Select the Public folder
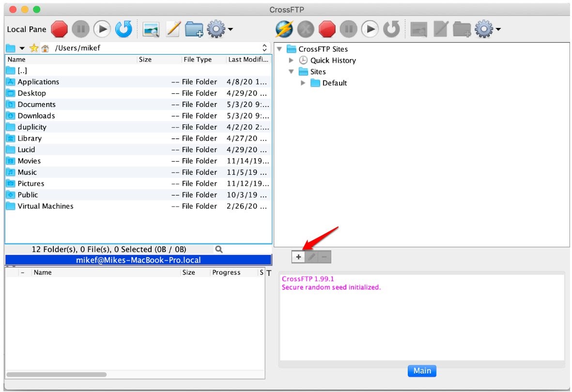Image resolution: width=572 pixels, height=392 pixels. (x=138, y=195)
